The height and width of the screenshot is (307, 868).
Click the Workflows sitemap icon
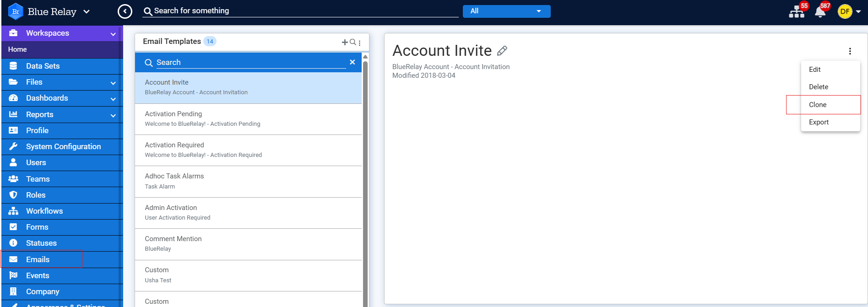tap(13, 211)
